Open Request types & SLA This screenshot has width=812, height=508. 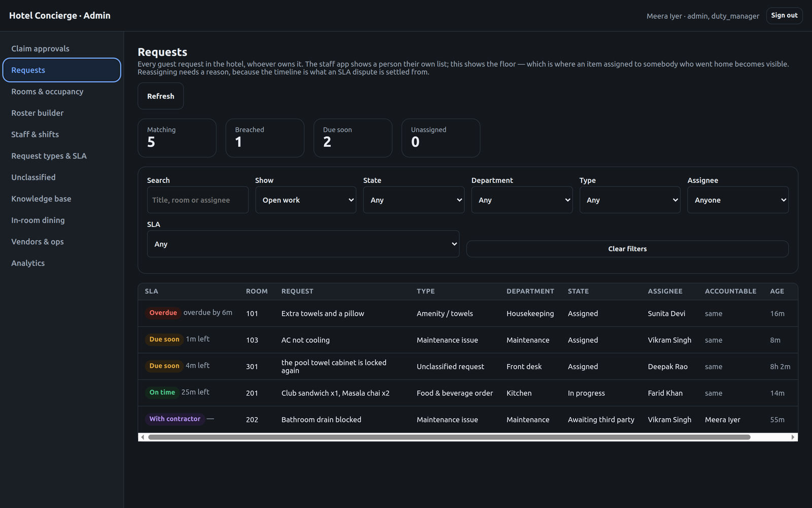point(61,156)
